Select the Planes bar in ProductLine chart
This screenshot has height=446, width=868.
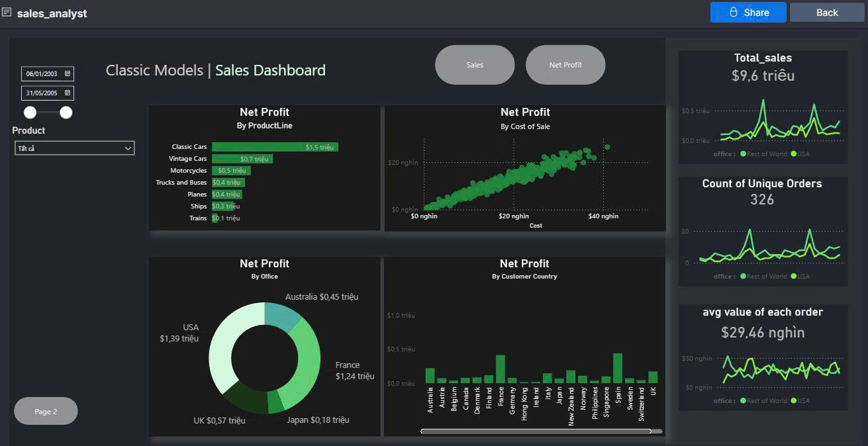[227, 195]
